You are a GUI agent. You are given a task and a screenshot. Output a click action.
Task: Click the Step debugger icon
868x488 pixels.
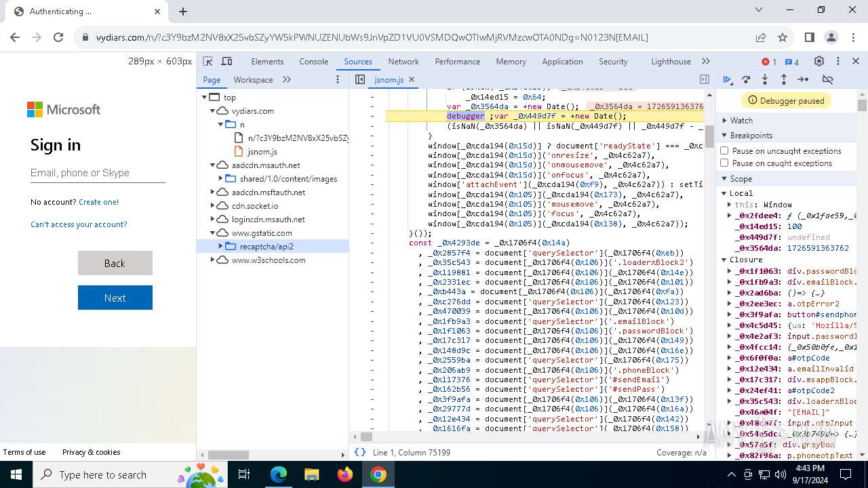803,79
